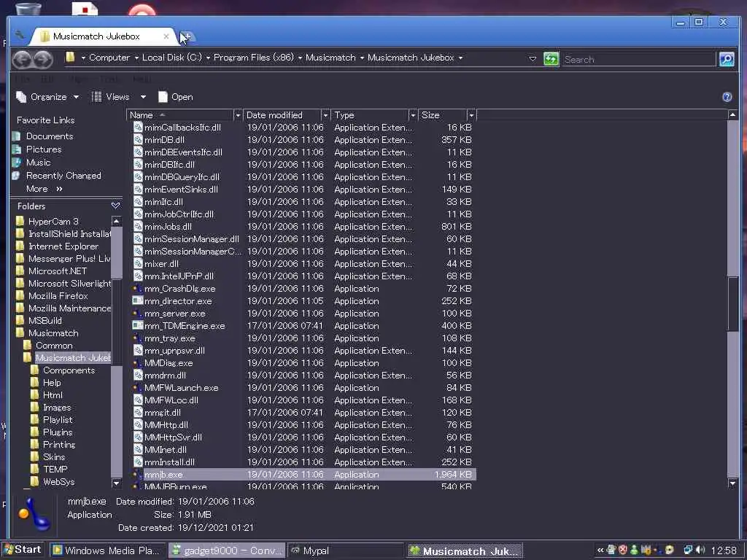The image size is (747, 560).
Task: Open the Size column filter dropdown
Action: click(x=471, y=115)
